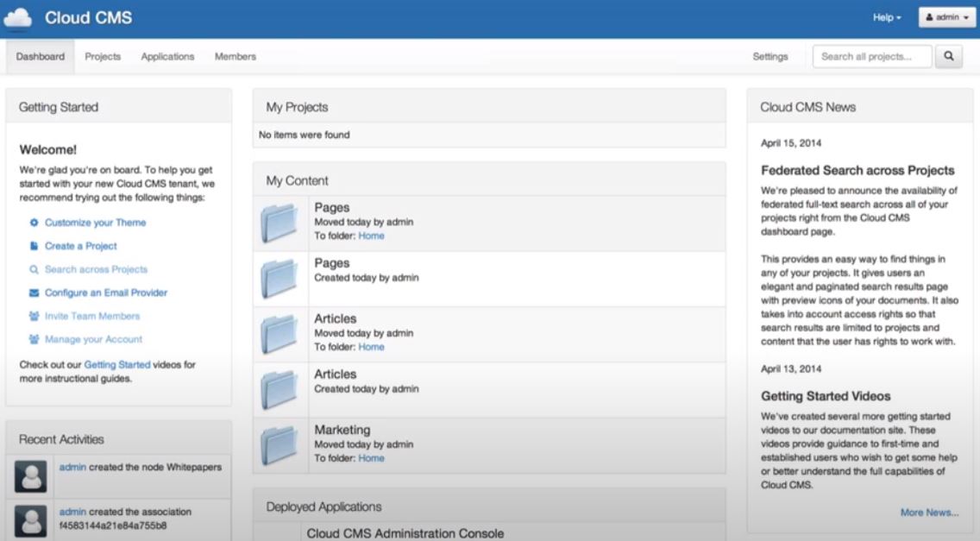Click the Cloud CMS cloud logo
The height and width of the screenshot is (541, 980).
click(17, 18)
